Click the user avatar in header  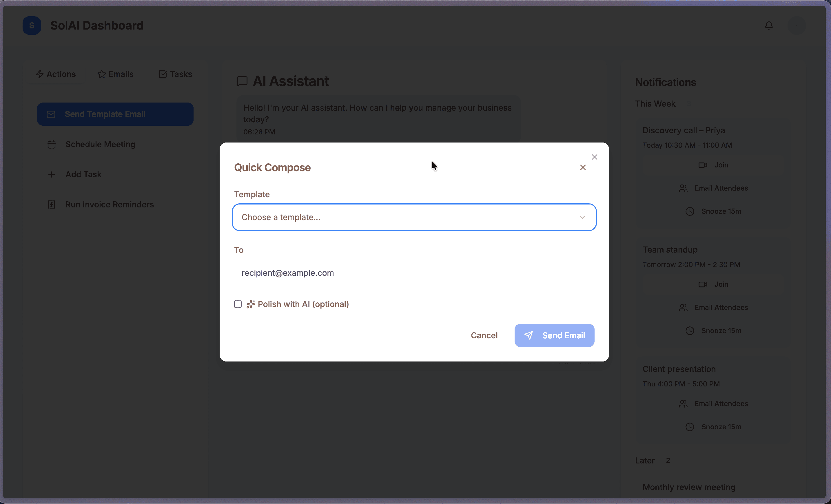[x=797, y=25]
